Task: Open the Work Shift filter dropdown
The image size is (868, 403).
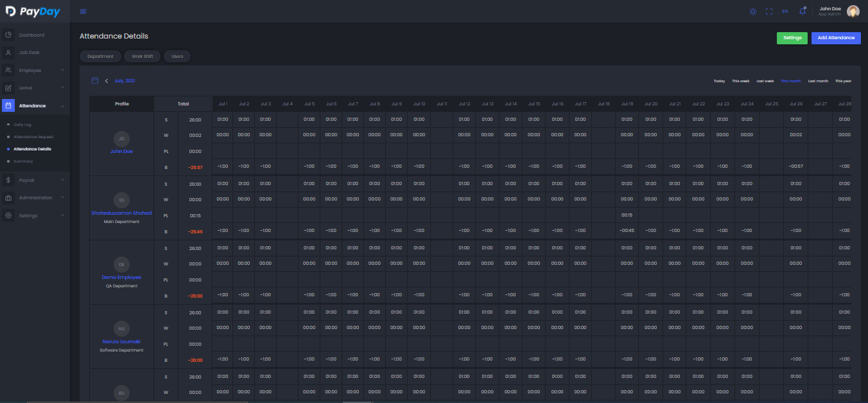Action: coord(143,57)
